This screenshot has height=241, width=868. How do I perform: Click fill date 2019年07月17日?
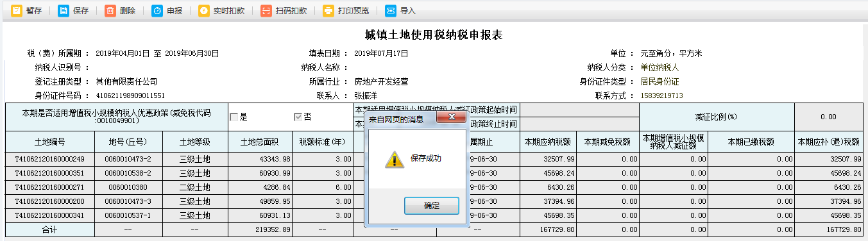[381, 53]
